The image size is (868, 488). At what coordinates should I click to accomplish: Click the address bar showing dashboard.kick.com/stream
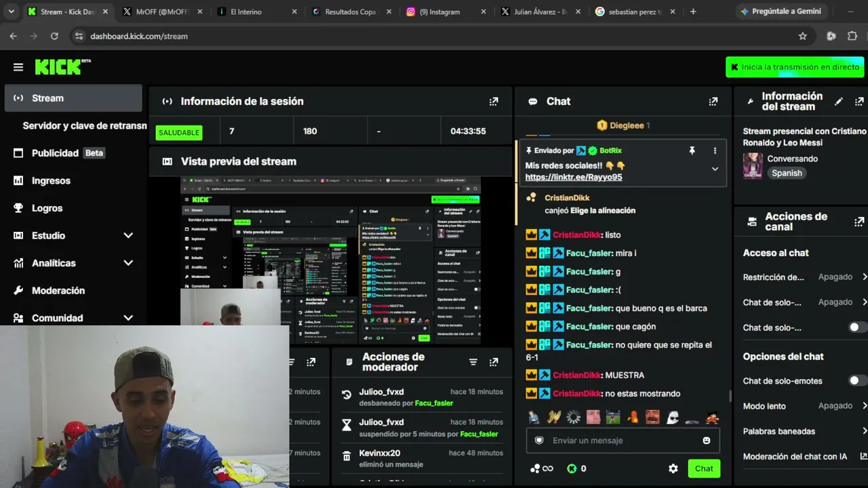pos(434,36)
